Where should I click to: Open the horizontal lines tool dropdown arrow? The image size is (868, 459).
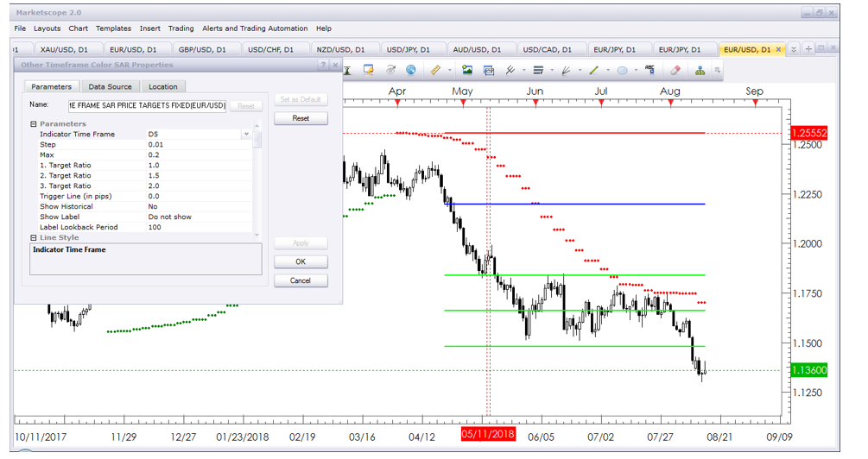click(x=552, y=70)
